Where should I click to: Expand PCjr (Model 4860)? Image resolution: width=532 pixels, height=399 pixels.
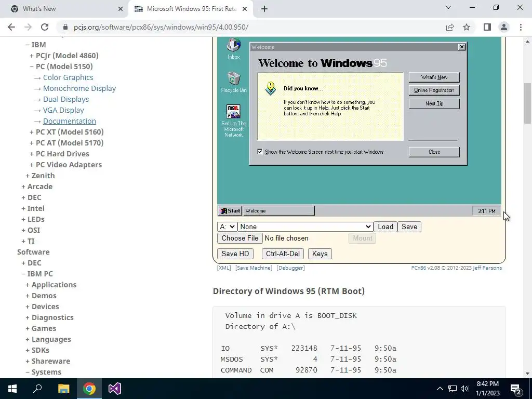64,56
